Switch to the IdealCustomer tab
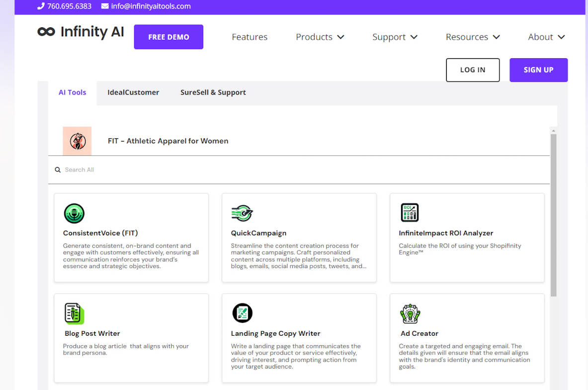This screenshot has width=588, height=390. pos(133,93)
